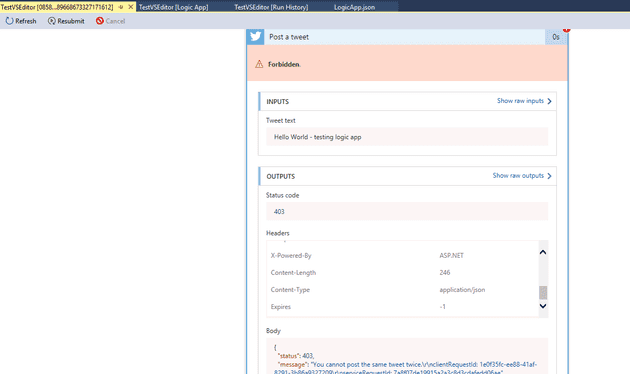The width and height of the screenshot is (630, 374).
Task: Click the Status code 403 field
Action: click(407, 212)
